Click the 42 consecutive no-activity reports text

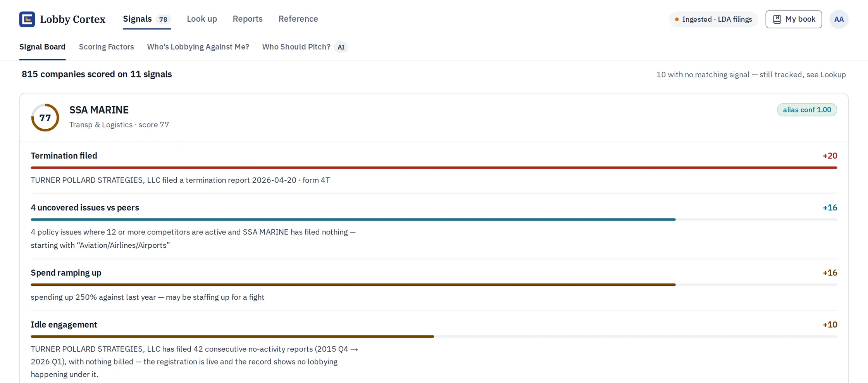195,362
